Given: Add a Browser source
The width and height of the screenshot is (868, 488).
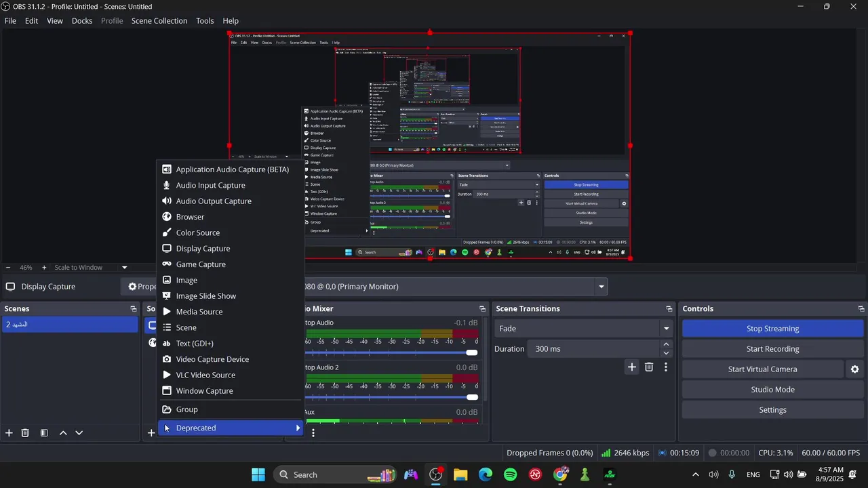Looking at the screenshot, I should tap(231, 217).
